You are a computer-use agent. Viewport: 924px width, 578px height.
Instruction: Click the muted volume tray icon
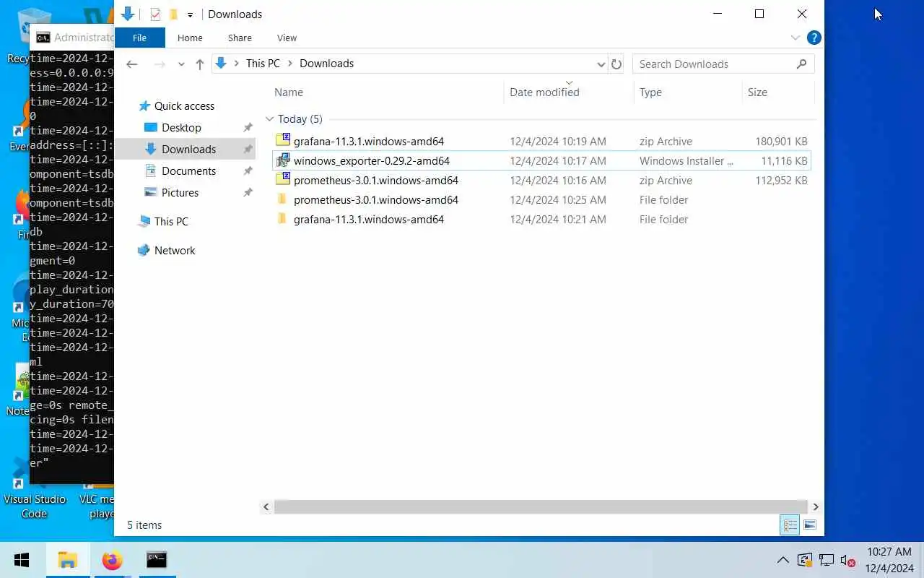pos(848,560)
